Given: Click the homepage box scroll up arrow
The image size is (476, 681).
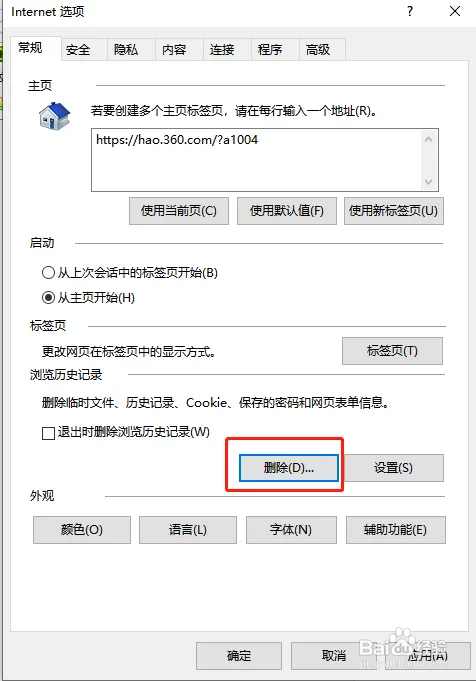Looking at the screenshot, I should point(428,139).
